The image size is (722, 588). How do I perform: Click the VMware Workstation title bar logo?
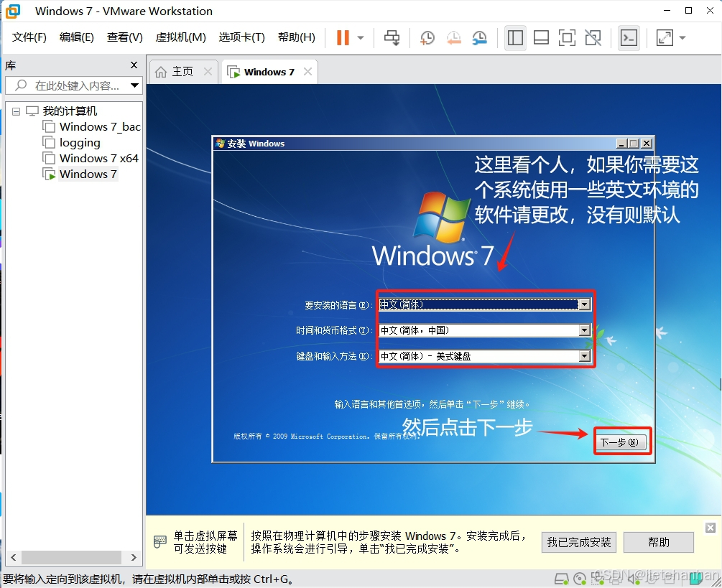tap(12, 11)
